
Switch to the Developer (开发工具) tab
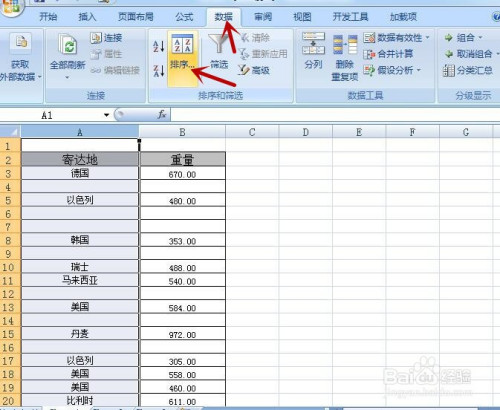350,17
